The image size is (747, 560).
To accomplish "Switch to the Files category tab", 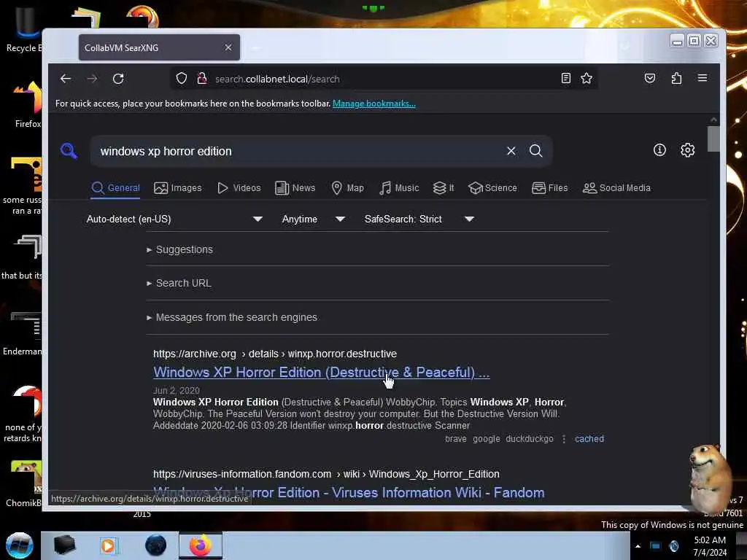I will [x=550, y=187].
